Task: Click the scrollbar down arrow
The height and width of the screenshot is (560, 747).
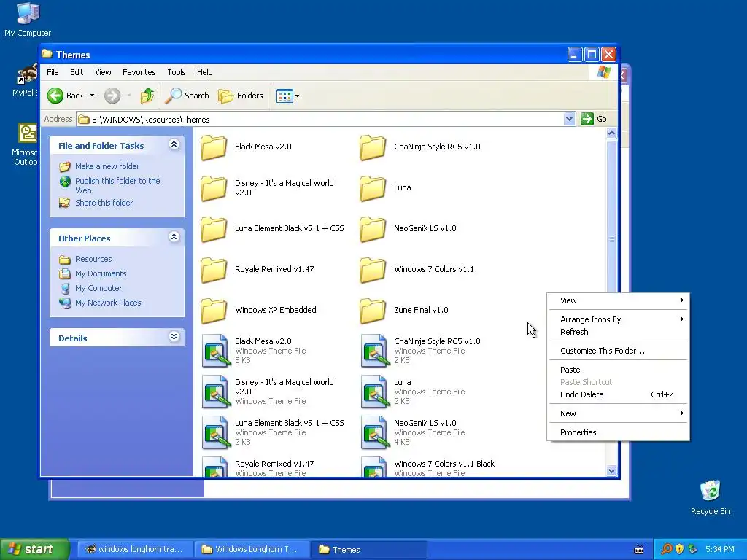Action: (x=612, y=471)
